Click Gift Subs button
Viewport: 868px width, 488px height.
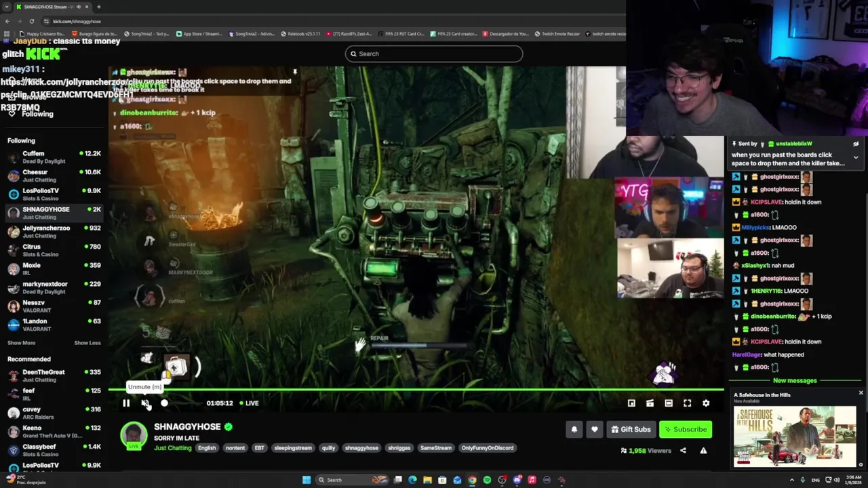click(x=631, y=429)
